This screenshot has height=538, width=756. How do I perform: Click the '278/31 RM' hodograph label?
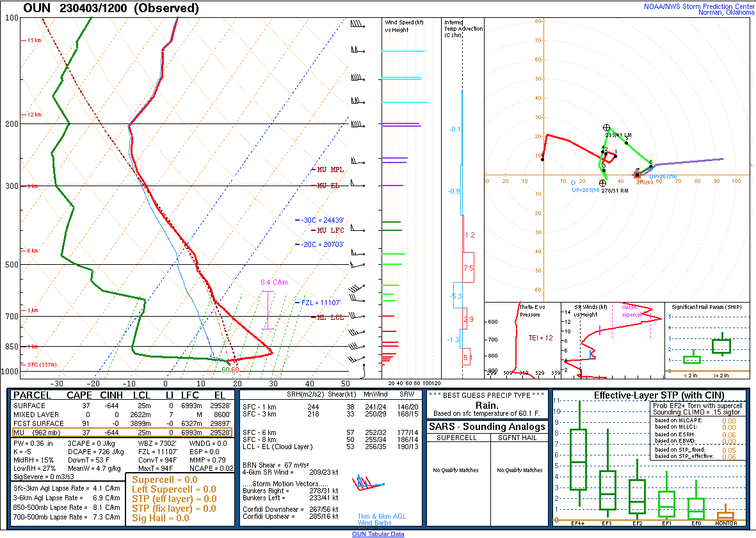pyautogui.click(x=615, y=190)
